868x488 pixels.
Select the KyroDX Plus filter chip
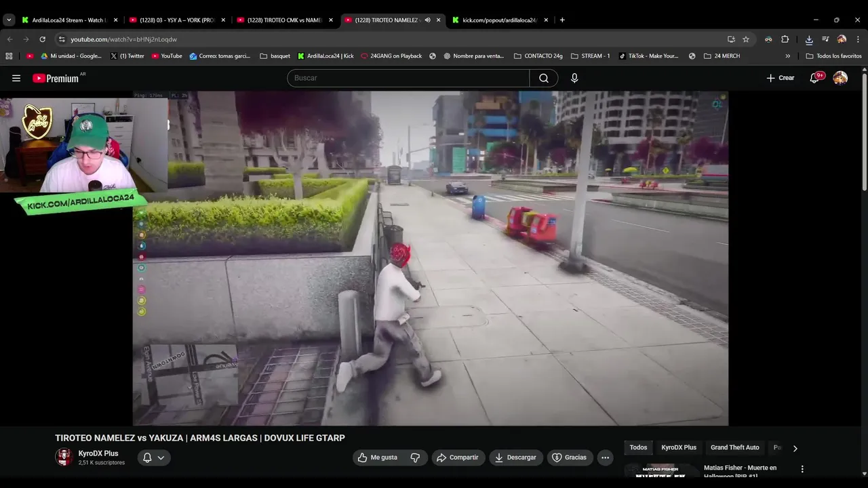679,447
